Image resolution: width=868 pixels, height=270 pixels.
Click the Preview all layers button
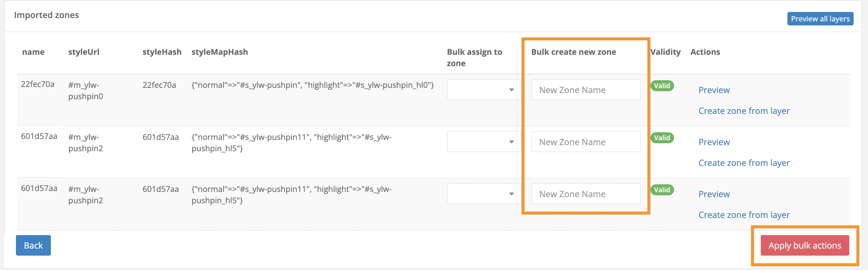[820, 19]
